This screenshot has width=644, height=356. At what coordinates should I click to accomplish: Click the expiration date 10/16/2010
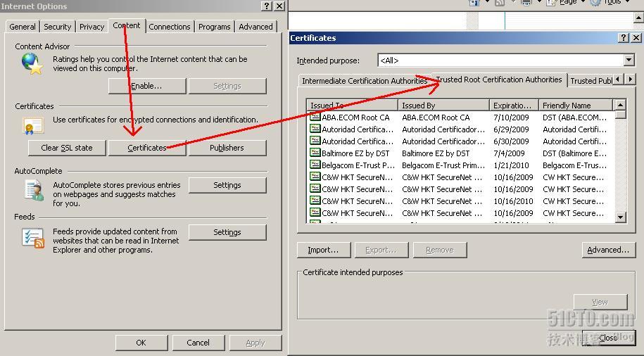coord(513,201)
